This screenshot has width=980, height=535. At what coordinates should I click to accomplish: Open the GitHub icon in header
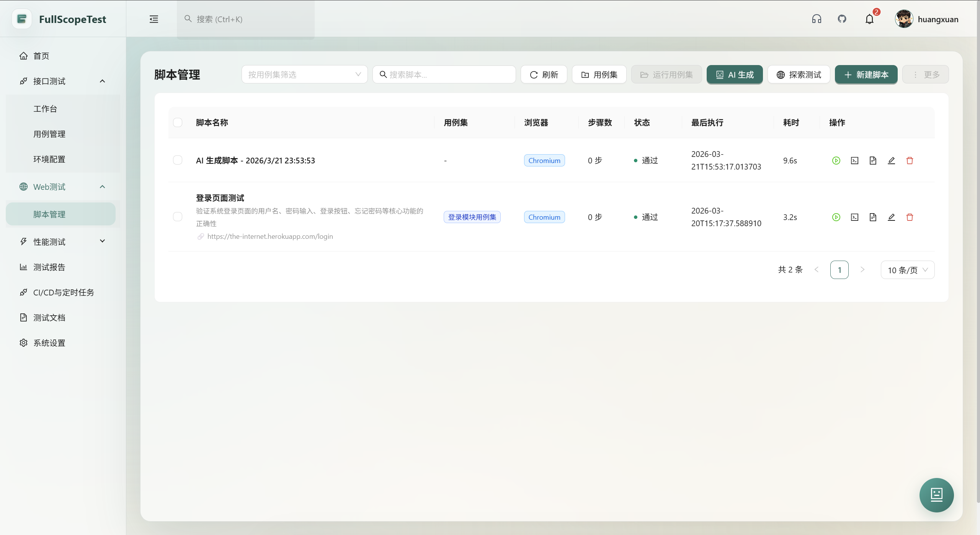[842, 19]
